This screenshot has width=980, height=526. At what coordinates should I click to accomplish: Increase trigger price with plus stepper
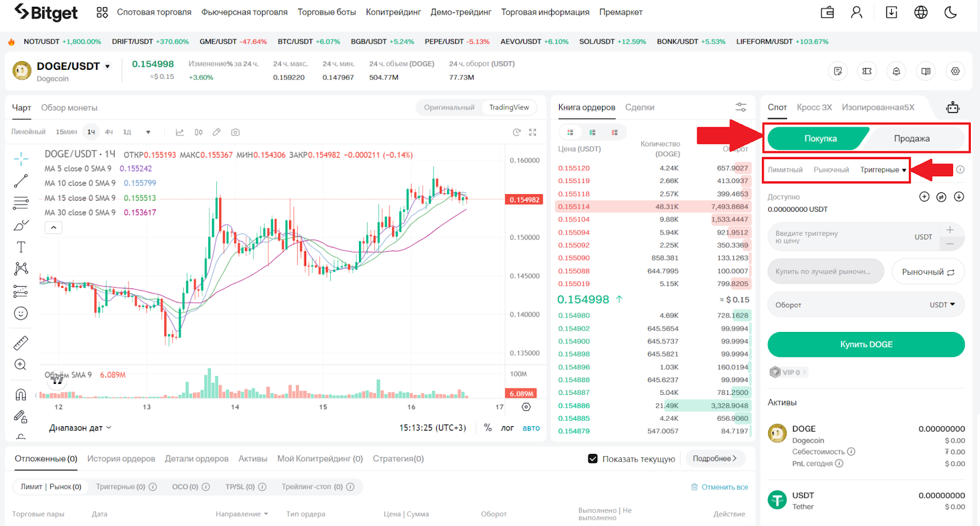[x=950, y=230]
